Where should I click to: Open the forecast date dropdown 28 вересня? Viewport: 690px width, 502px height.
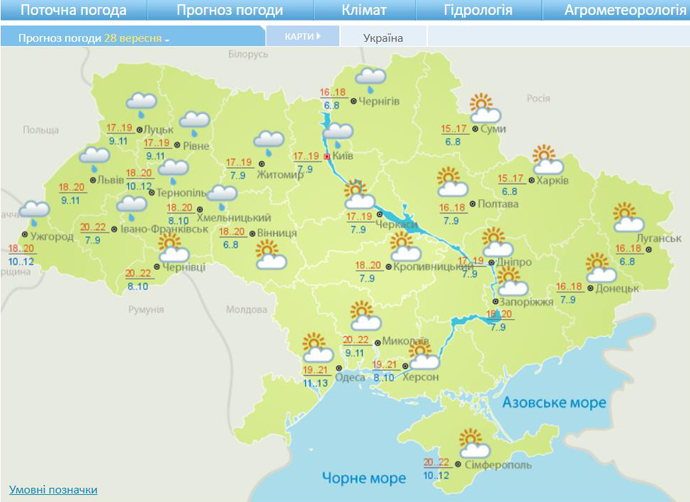click(138, 38)
